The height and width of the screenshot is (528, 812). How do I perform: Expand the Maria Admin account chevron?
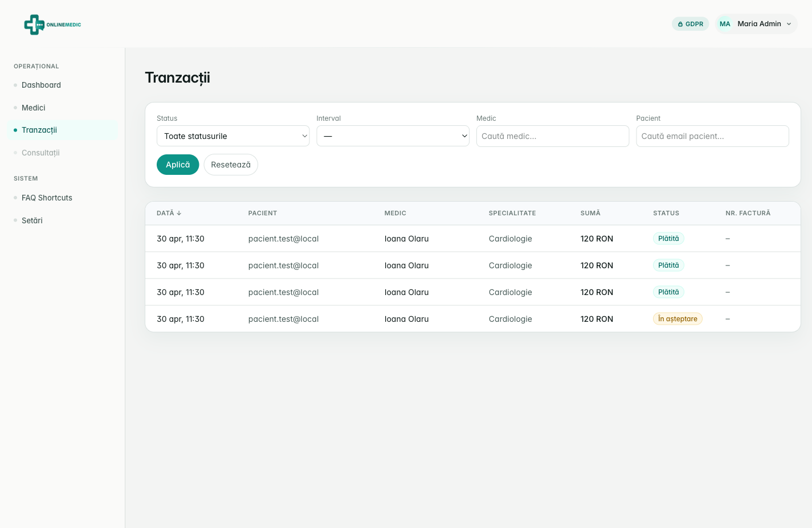[x=789, y=24]
